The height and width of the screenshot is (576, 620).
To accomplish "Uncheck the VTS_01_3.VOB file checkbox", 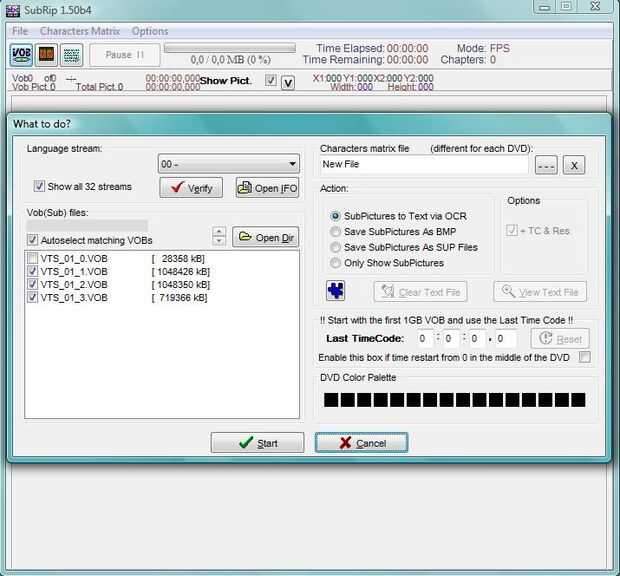I will click(x=32, y=298).
